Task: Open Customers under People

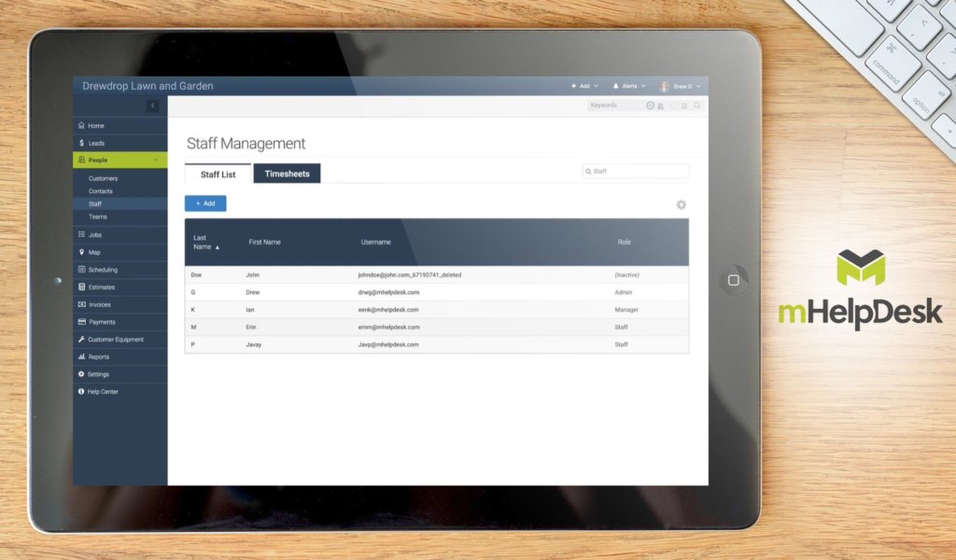Action: [103, 178]
